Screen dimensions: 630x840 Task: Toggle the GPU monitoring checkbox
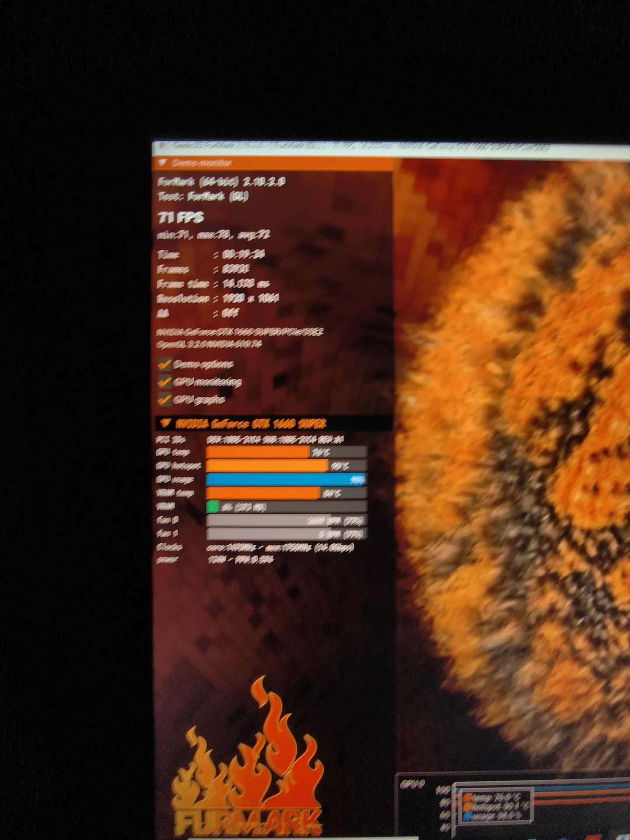tap(164, 381)
